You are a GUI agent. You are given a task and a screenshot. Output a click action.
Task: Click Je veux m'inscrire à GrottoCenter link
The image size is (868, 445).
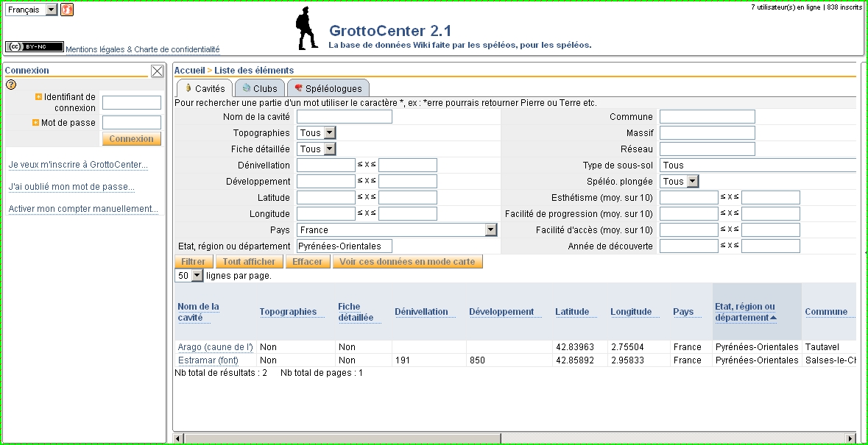click(x=78, y=165)
